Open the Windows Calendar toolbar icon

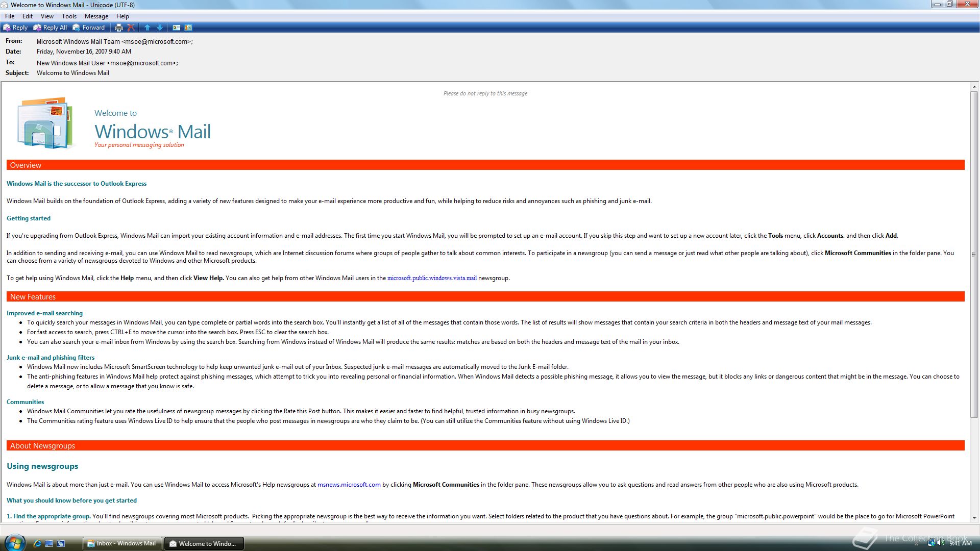(188, 28)
